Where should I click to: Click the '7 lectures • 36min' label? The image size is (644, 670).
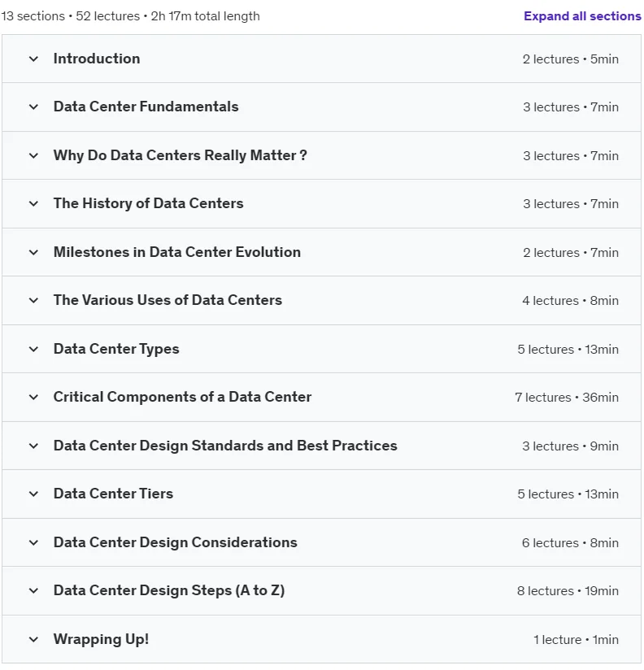567,398
